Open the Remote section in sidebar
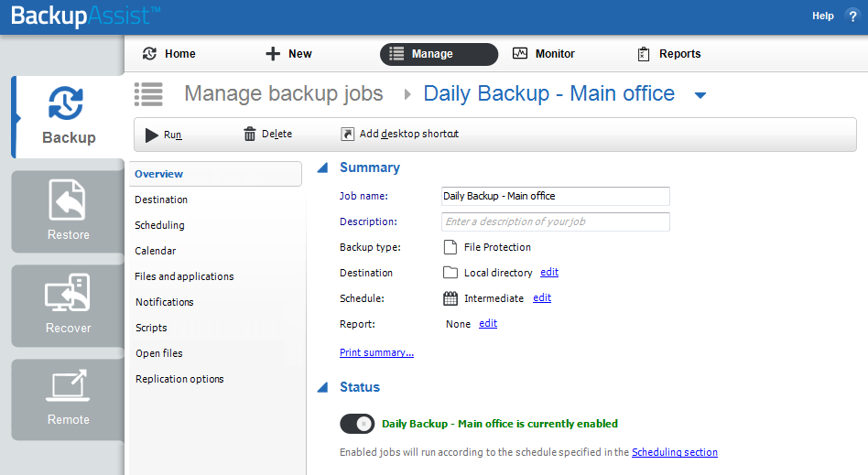The width and height of the screenshot is (868, 475). 68,400
